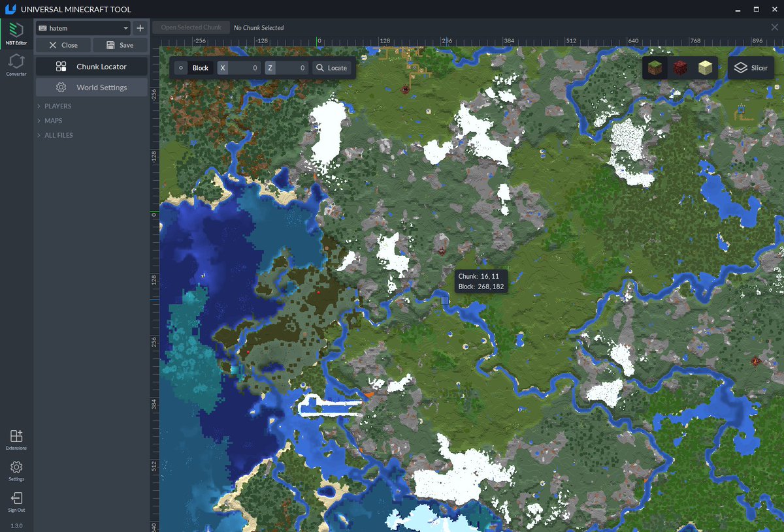
Task: Click the disabled Open Selected Chunk button
Action: [191, 27]
